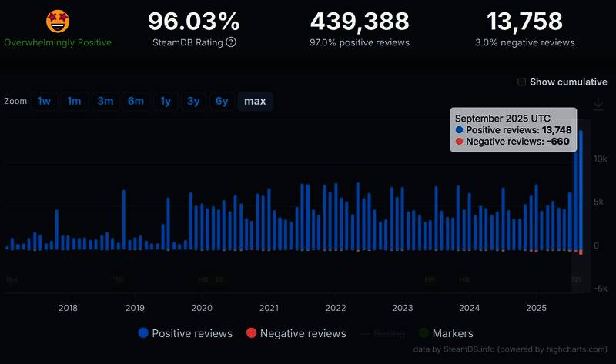Click the star-eyes rating emoji
This screenshot has height=364, width=616.
(x=58, y=22)
